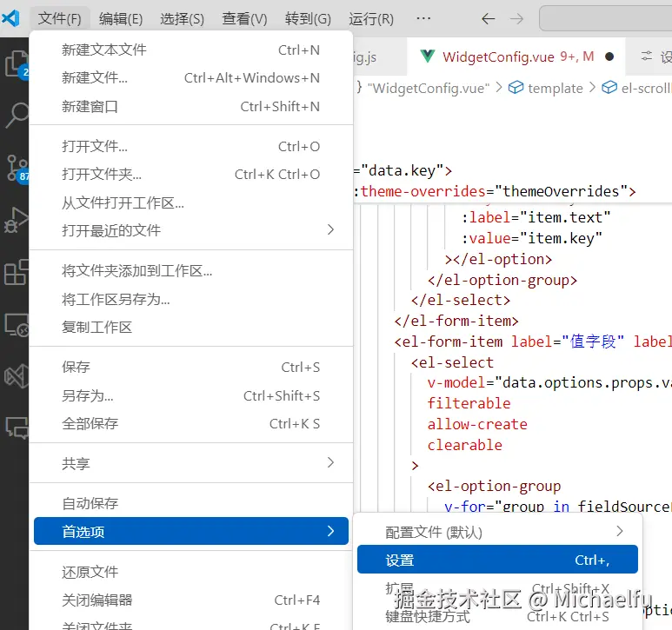The image size is (672, 630).
Task: Choose 全部保存 menu item
Action: tap(191, 423)
